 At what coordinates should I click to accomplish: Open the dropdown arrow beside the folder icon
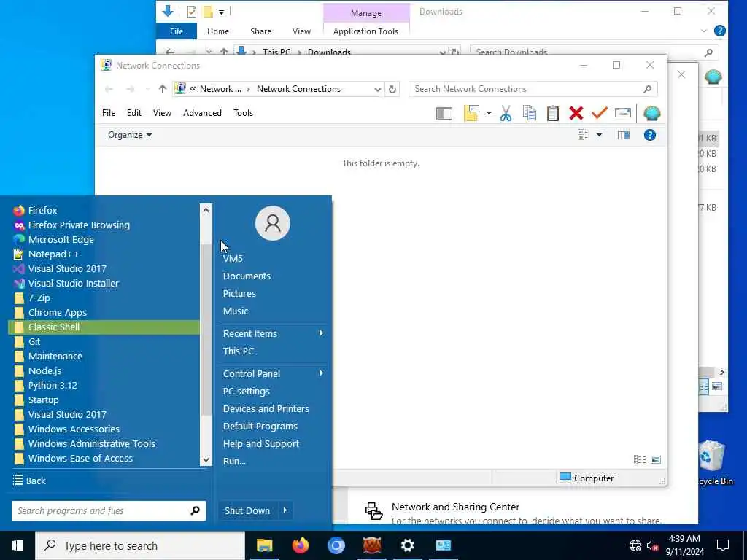click(x=489, y=113)
